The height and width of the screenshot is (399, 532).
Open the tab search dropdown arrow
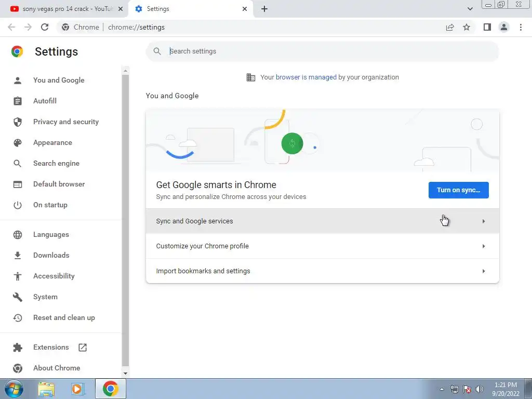point(470,9)
